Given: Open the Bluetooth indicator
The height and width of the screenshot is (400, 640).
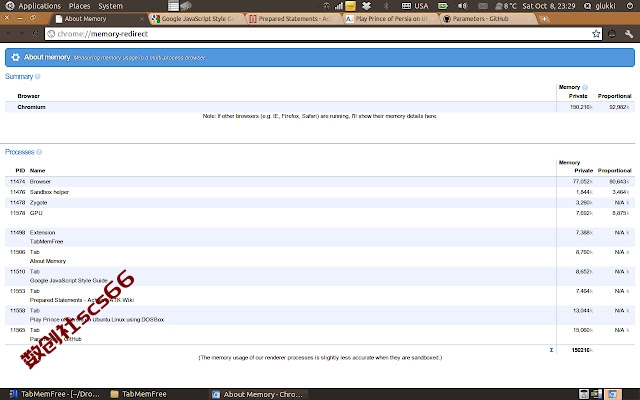Looking at the screenshot, I should [386, 6].
